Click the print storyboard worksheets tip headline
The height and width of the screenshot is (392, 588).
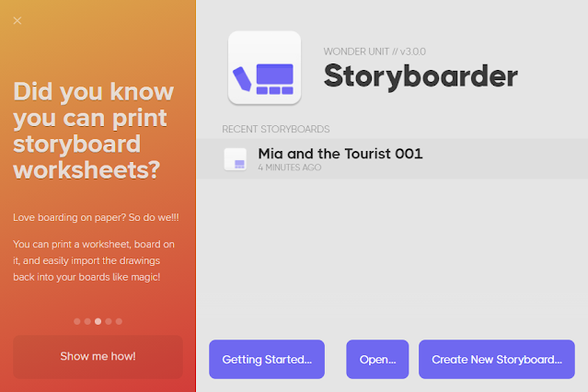click(x=94, y=131)
